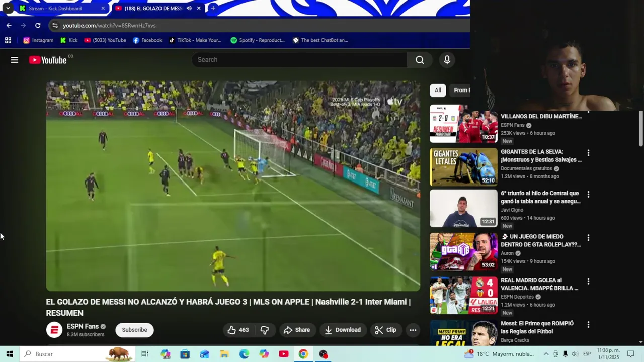Image resolution: width=644 pixels, height=362 pixels.
Task: Open the volume control in system tray
Action: [575, 354]
